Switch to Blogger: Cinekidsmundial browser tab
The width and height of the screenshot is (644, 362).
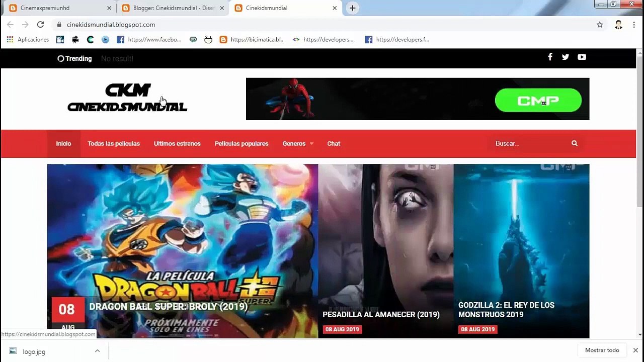point(172,8)
